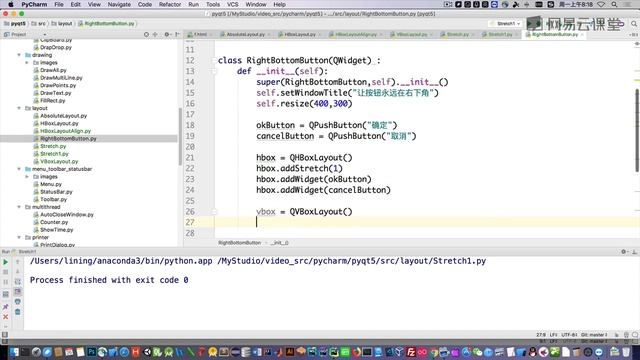Switch to the VBoxLayout.py editor tab

coord(411,35)
